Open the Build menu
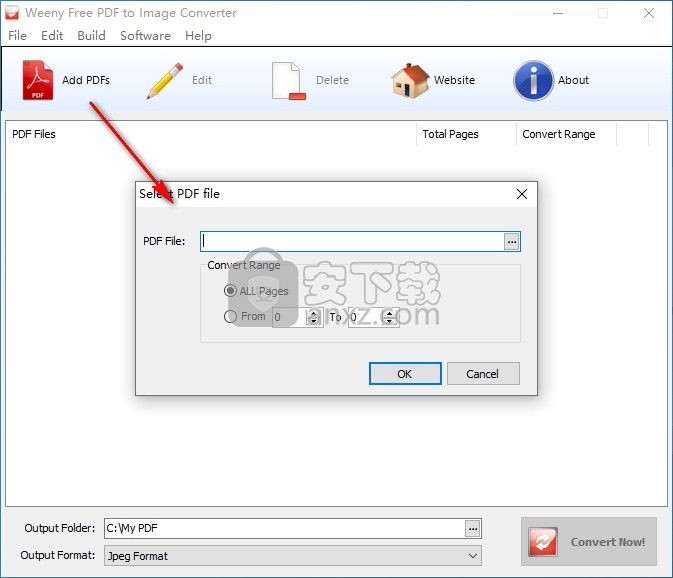The image size is (673, 578). tap(91, 36)
